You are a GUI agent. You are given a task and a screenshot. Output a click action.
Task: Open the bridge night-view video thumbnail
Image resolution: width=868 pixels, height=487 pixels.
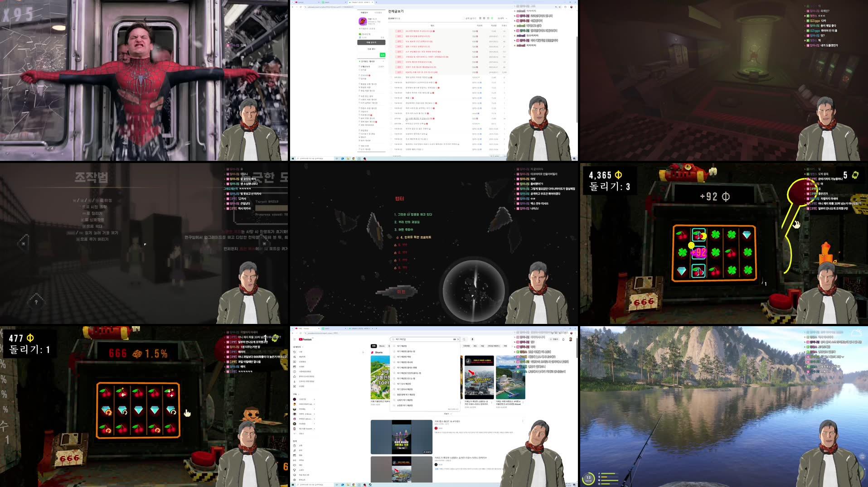click(x=401, y=437)
